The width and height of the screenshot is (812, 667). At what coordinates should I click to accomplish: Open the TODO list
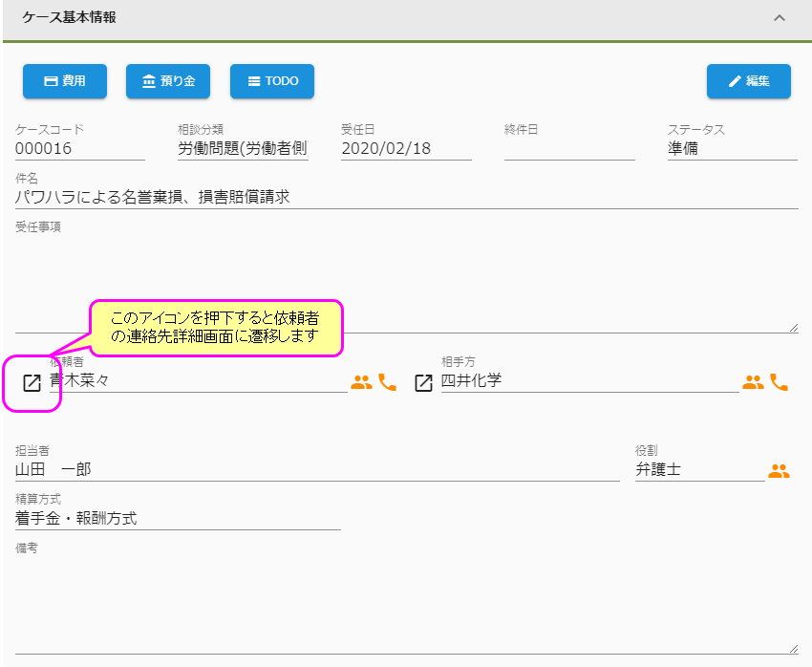pos(271,81)
